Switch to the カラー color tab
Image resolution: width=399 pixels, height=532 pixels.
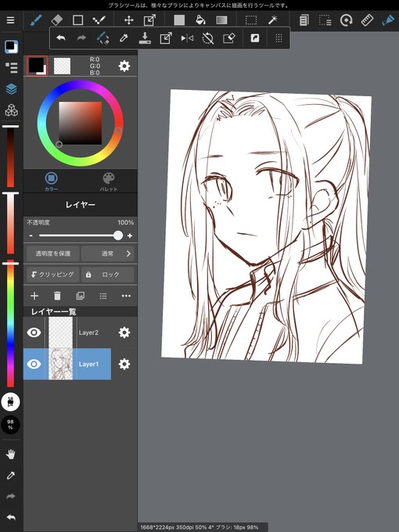click(51, 182)
